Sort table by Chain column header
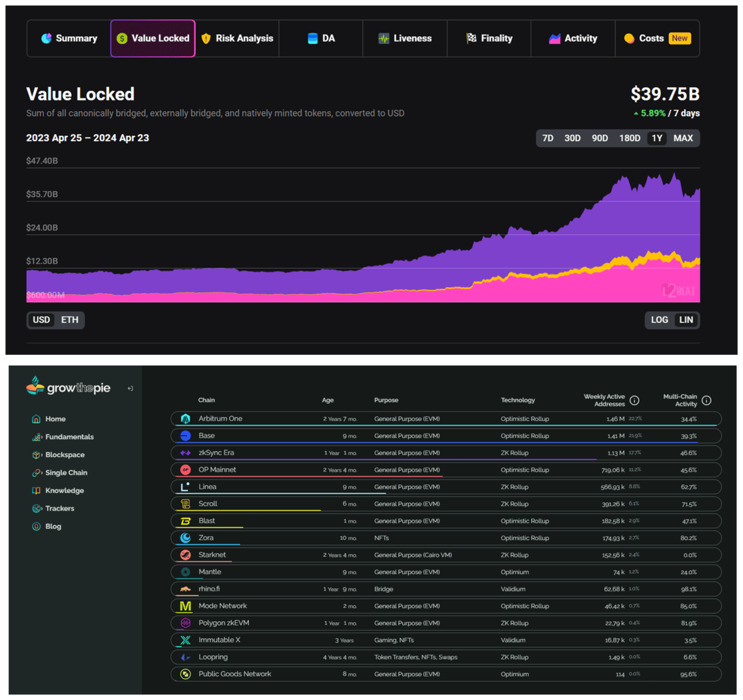The height and width of the screenshot is (700, 743). 206,400
